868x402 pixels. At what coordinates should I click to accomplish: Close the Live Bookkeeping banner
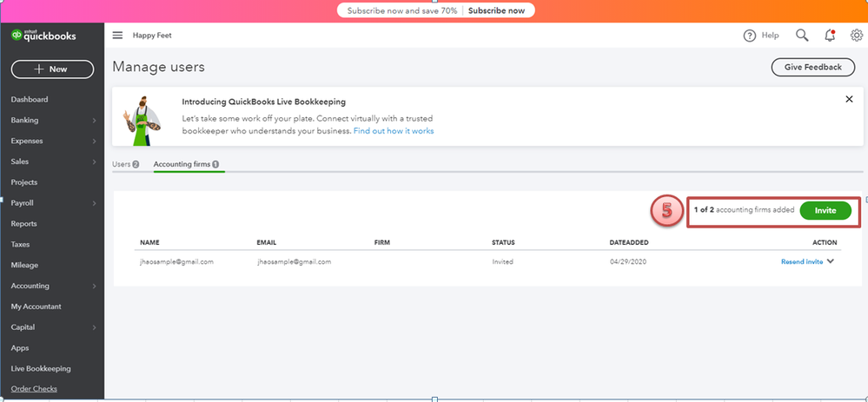pos(849,100)
